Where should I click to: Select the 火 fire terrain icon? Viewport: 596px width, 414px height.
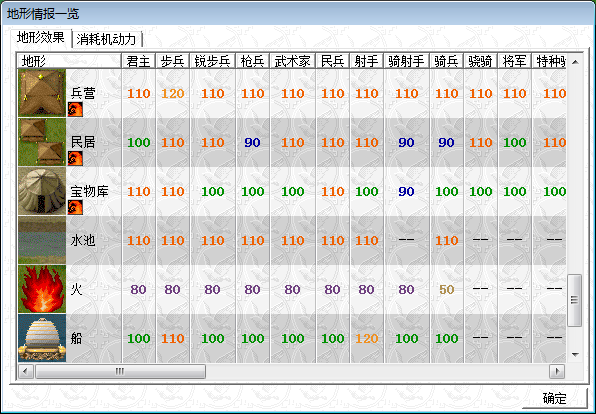click(x=42, y=289)
